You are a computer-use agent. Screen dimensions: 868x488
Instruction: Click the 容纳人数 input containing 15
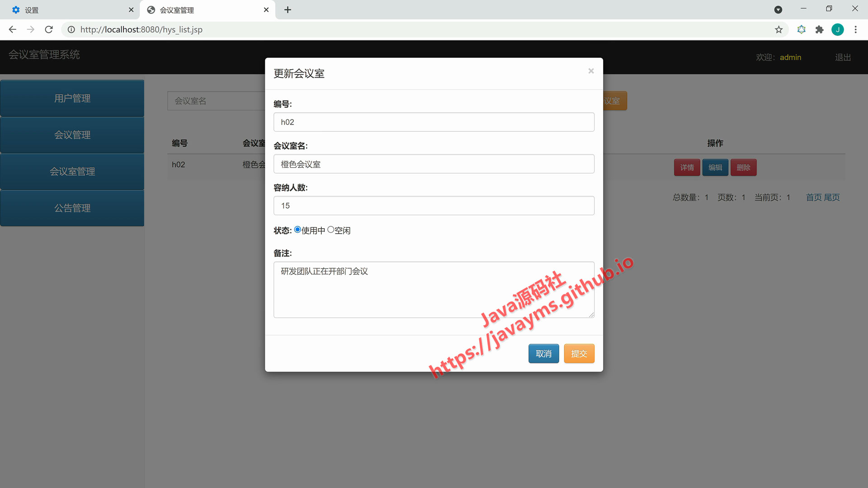[x=434, y=206]
